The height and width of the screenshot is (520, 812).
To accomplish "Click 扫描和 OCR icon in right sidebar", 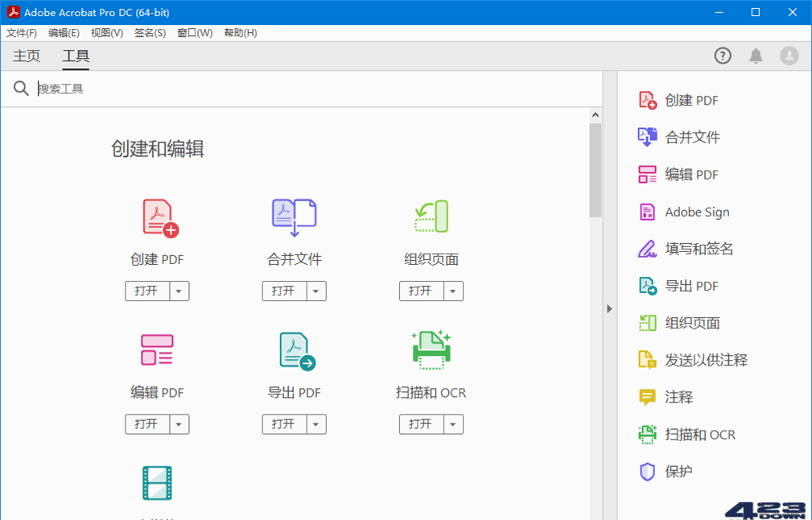I will (x=647, y=434).
